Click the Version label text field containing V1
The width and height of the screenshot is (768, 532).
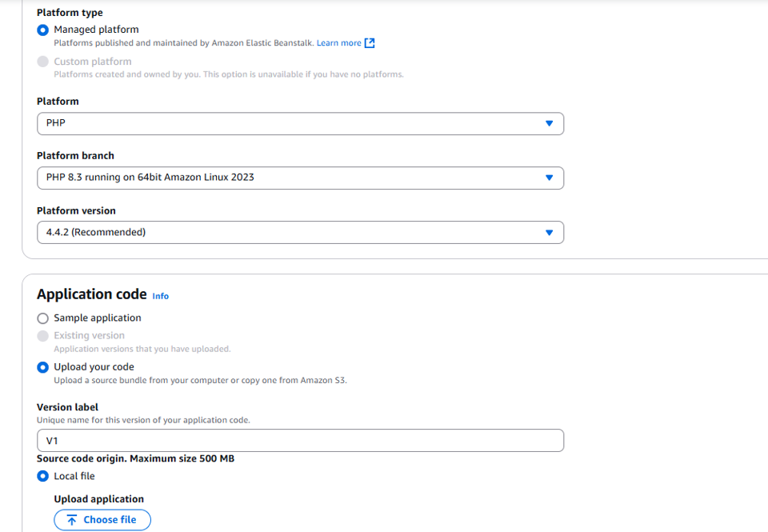300,441
